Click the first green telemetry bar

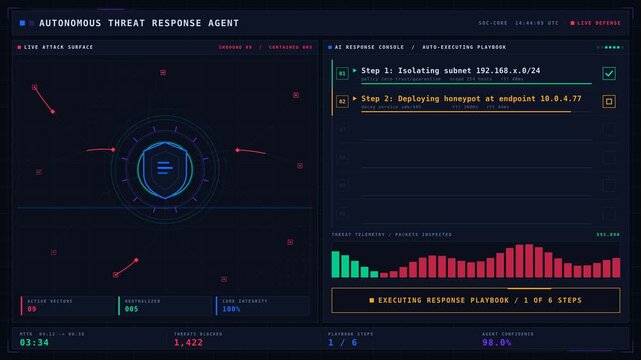(x=336, y=264)
